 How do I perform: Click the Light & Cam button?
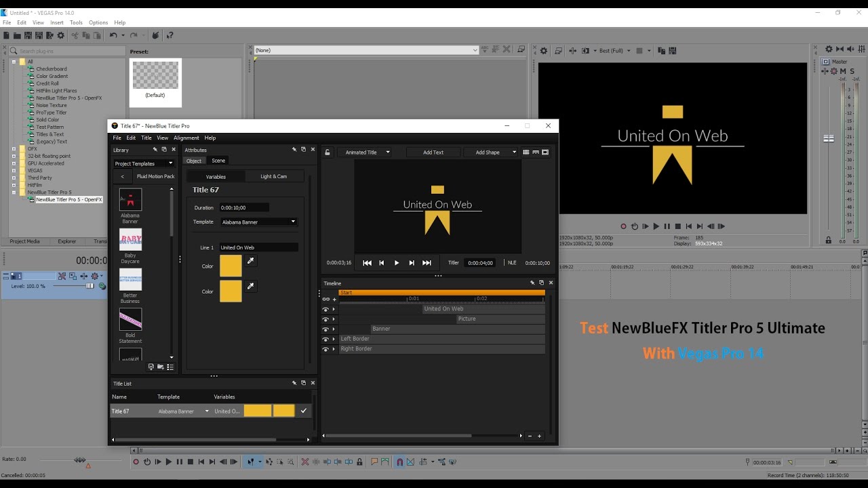tap(274, 176)
